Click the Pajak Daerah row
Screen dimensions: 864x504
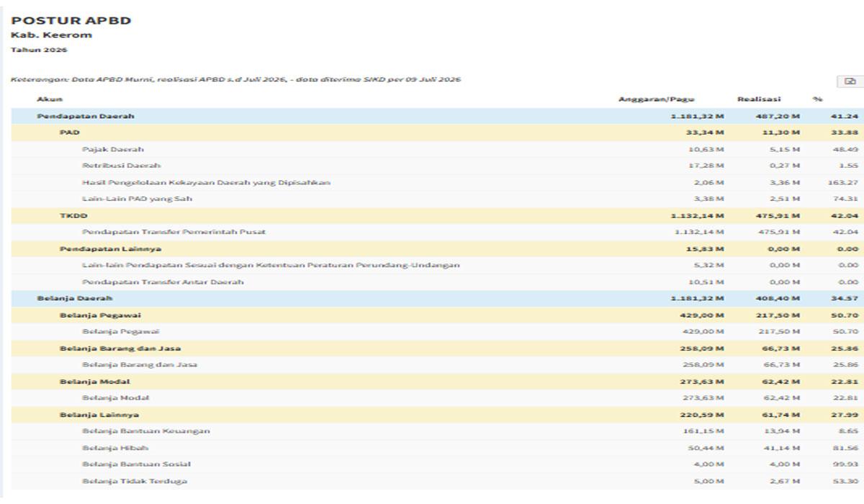coord(437,149)
